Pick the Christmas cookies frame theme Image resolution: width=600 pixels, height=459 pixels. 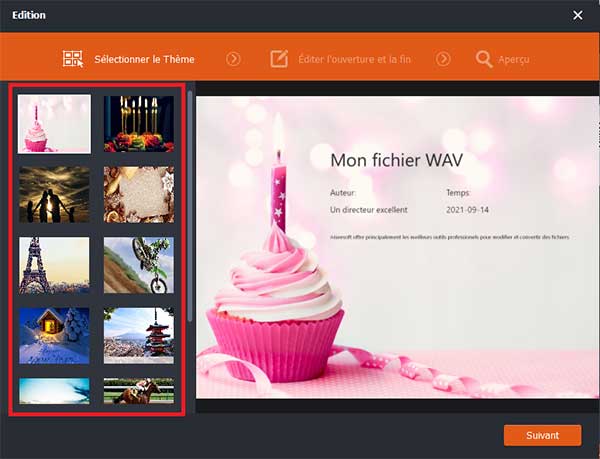[138, 194]
